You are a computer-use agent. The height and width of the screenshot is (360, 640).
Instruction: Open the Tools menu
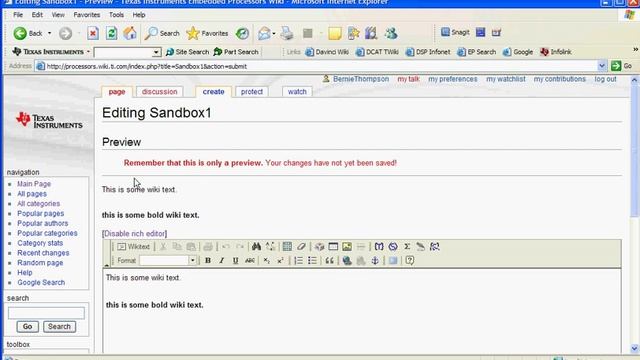116,15
